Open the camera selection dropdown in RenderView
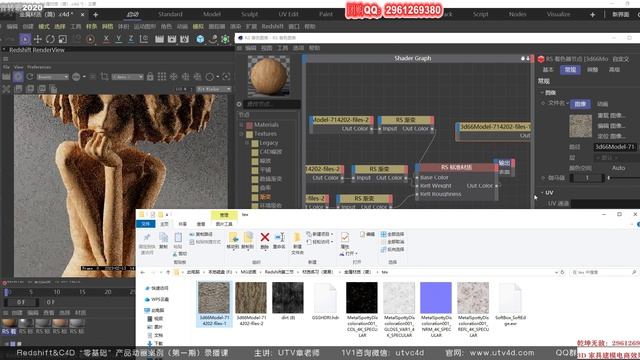Image resolution: width=640 pixels, height=360 pixels. 128,77
